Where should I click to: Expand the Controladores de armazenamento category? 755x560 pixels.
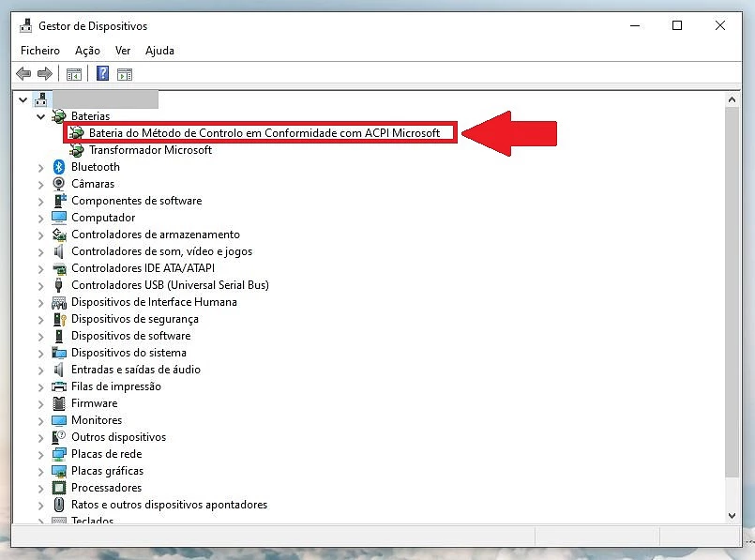(x=41, y=235)
